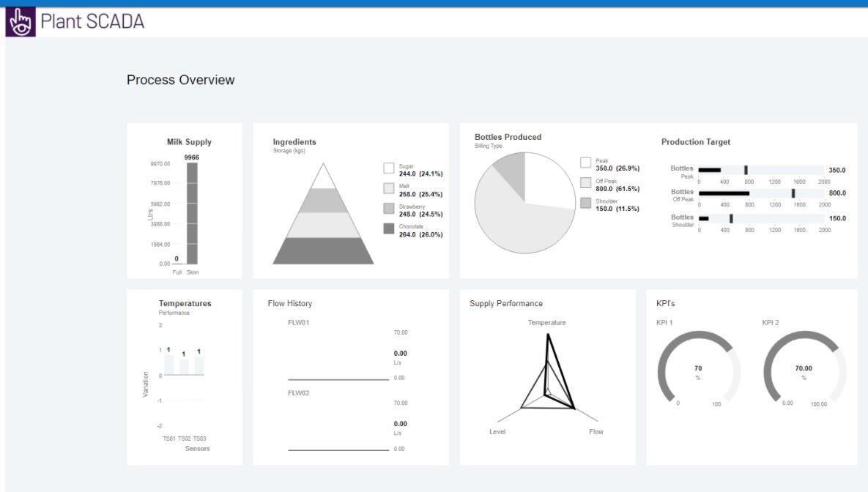Image resolution: width=868 pixels, height=492 pixels.
Task: Click the Skim milk supply bar
Action: (192, 212)
